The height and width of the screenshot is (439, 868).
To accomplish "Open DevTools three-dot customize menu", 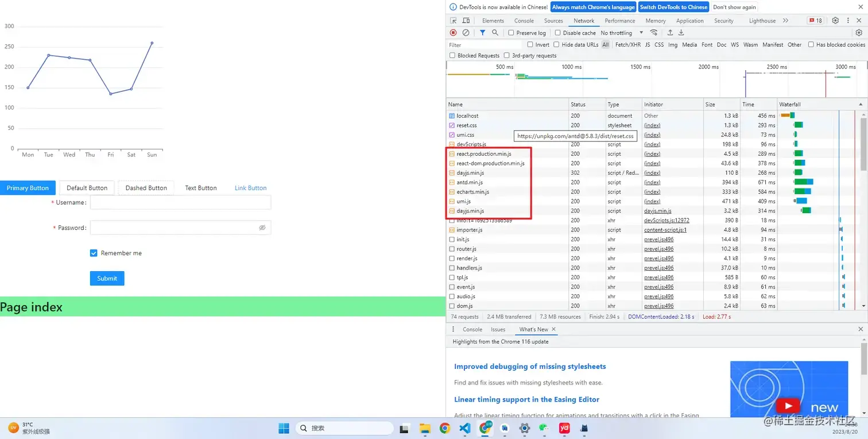I will click(847, 21).
